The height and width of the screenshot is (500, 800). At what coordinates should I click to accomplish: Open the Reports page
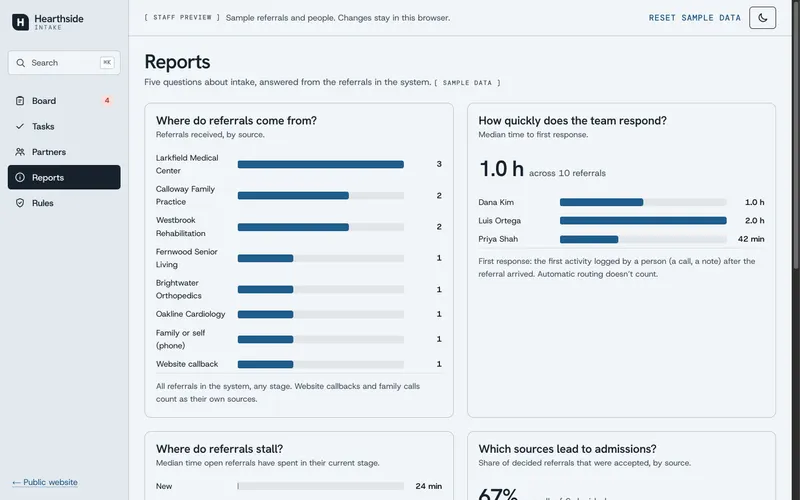coord(64,177)
